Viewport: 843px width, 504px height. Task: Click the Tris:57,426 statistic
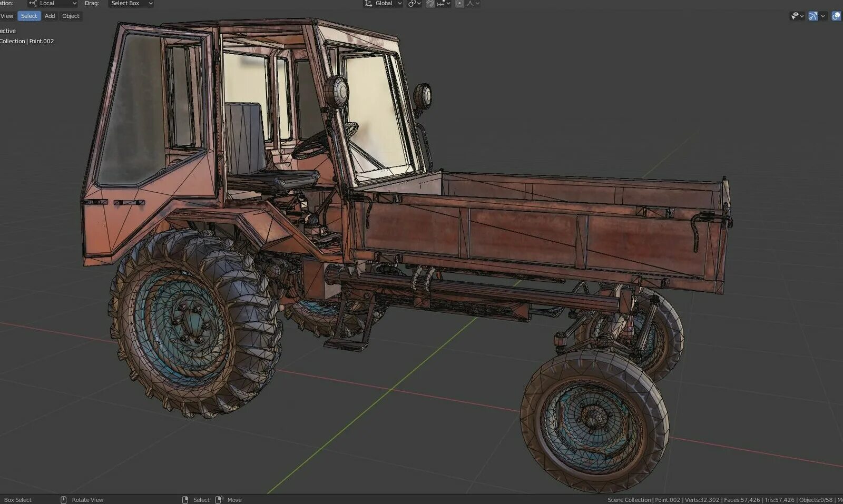coord(780,500)
